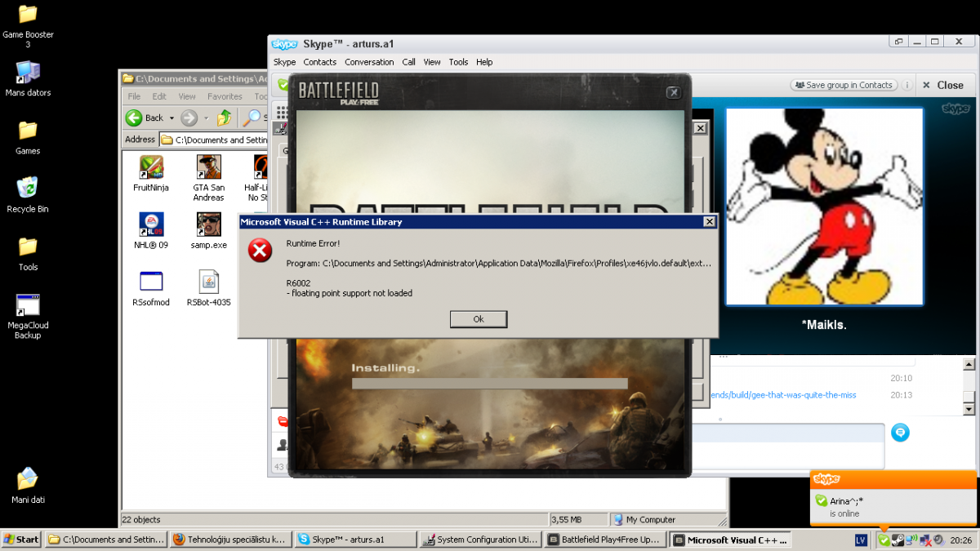Open Skype's View menu
This screenshot has height=551, width=980.
point(432,62)
